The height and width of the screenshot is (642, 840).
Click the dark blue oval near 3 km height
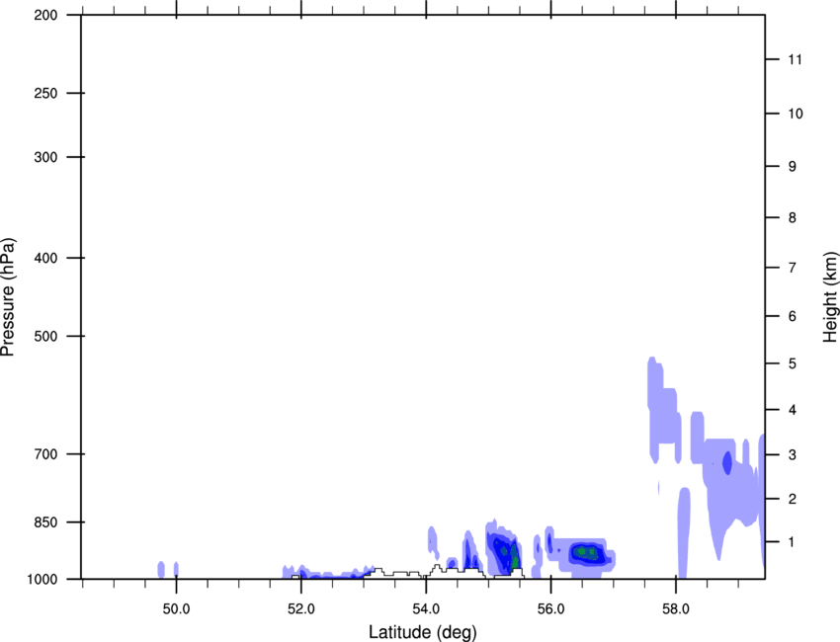click(727, 461)
